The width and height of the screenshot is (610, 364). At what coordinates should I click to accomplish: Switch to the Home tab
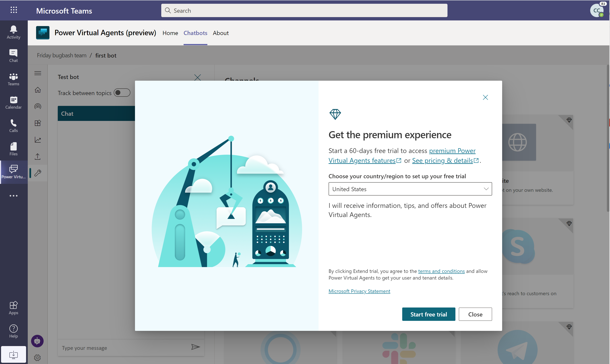click(x=170, y=33)
